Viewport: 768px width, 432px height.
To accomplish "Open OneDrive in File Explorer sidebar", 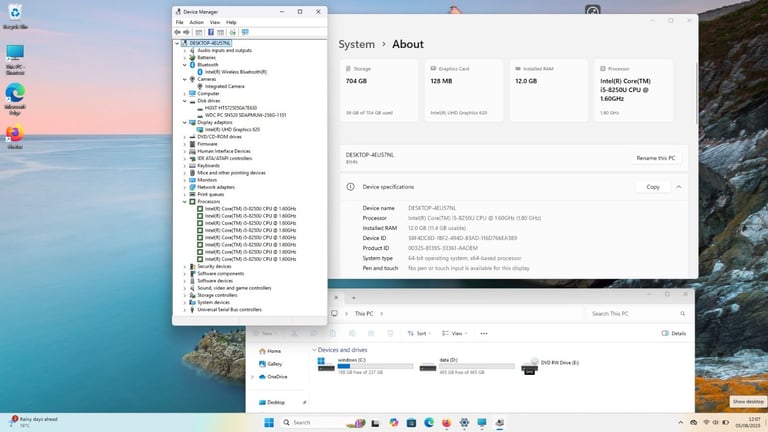I will pyautogui.click(x=273, y=377).
